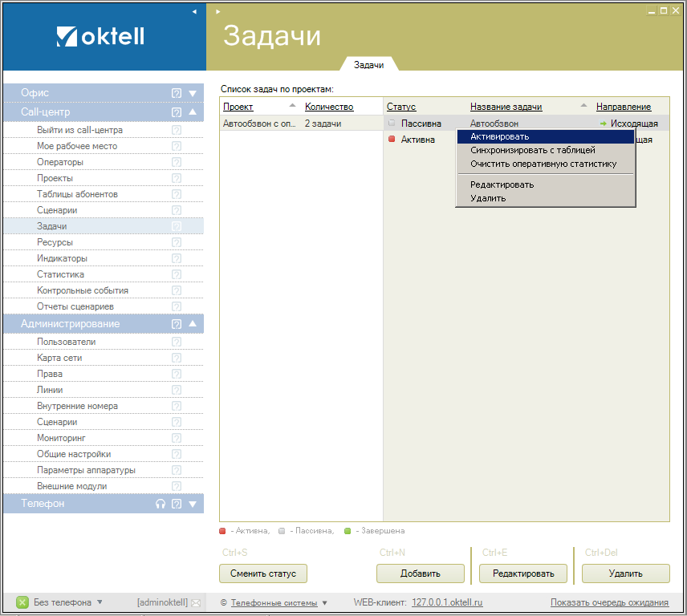Open the Без телефона dropdown arrow

100,602
